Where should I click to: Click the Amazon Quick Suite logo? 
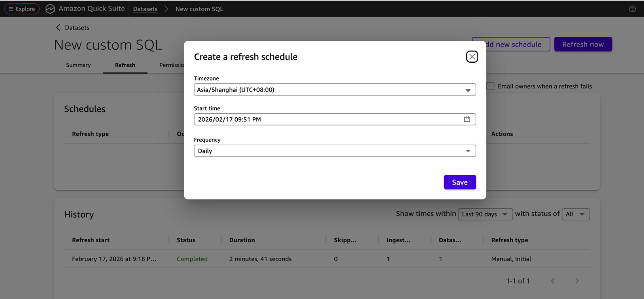point(50,9)
